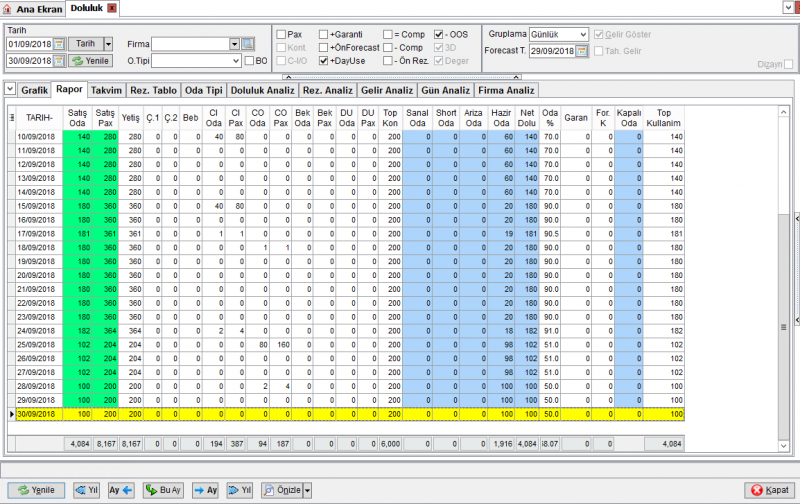Click the Firma lookup icon beside the combo box
Screen dimensions: 800x504
click(247, 44)
